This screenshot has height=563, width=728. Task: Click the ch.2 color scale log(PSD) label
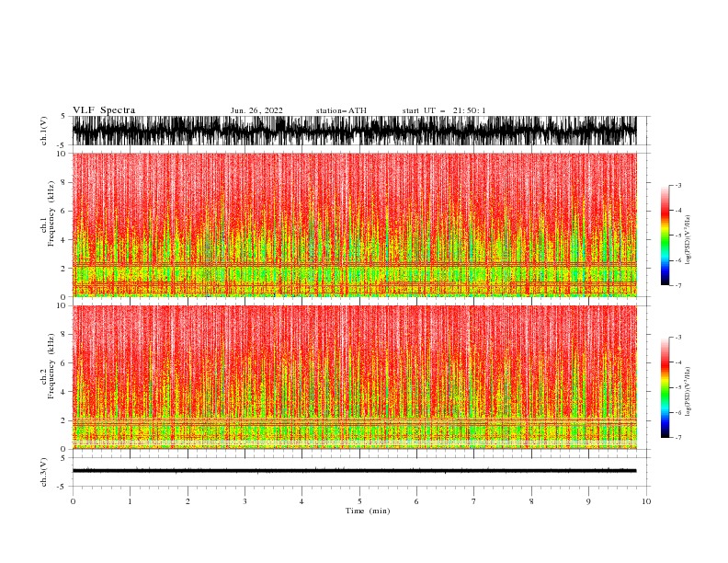pyautogui.click(x=688, y=391)
